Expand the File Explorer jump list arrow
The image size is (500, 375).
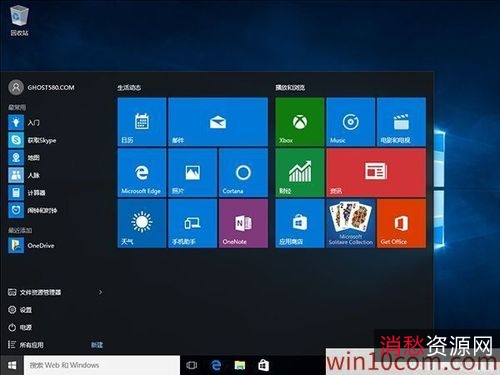[100, 292]
